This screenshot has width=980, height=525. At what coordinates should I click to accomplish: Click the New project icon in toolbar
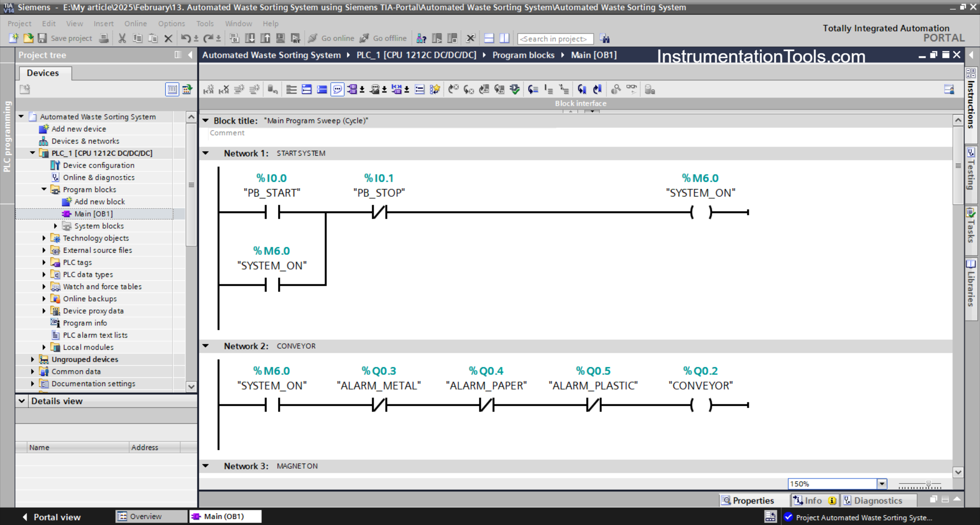point(14,38)
